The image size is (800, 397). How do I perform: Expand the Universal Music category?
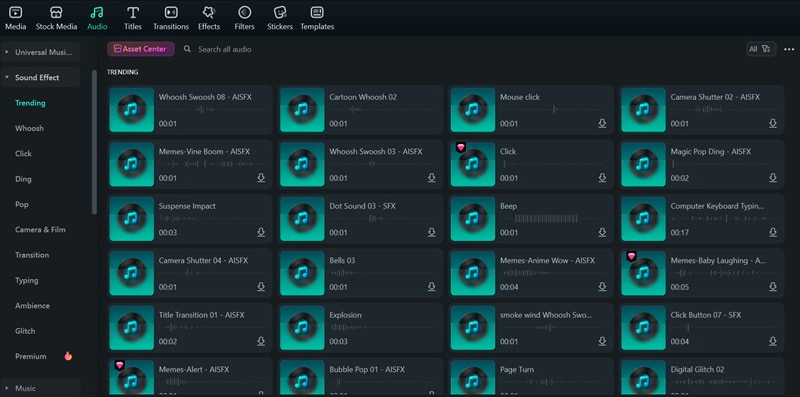(x=40, y=52)
